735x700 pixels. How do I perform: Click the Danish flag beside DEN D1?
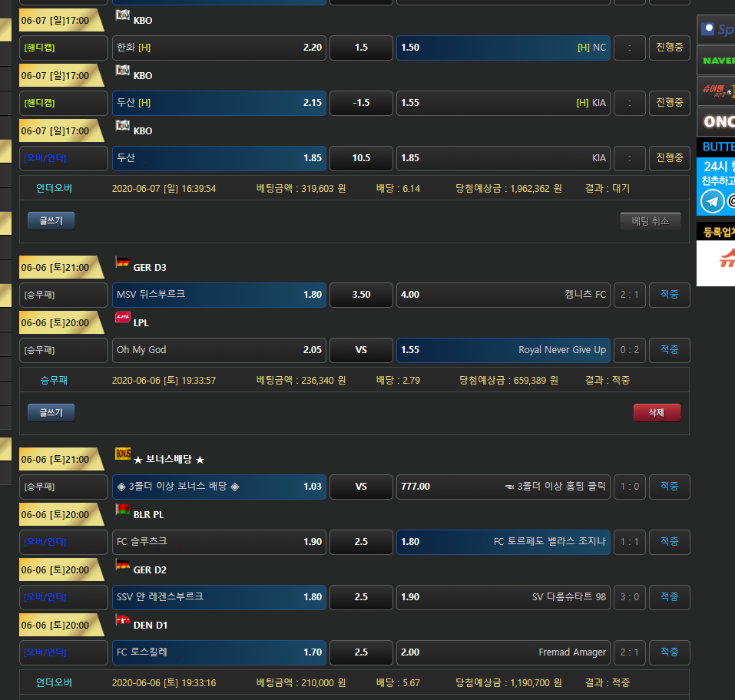pyautogui.click(x=122, y=620)
